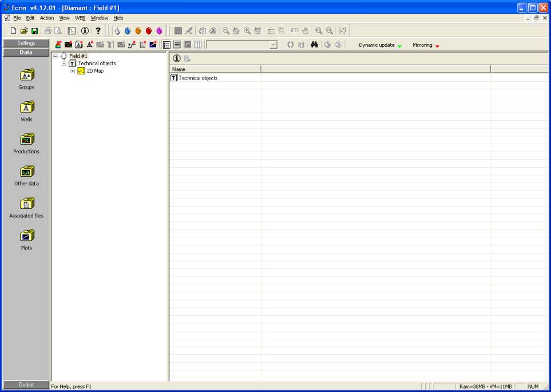
Task: Select Technical objects row in list
Action: pyautogui.click(x=197, y=78)
